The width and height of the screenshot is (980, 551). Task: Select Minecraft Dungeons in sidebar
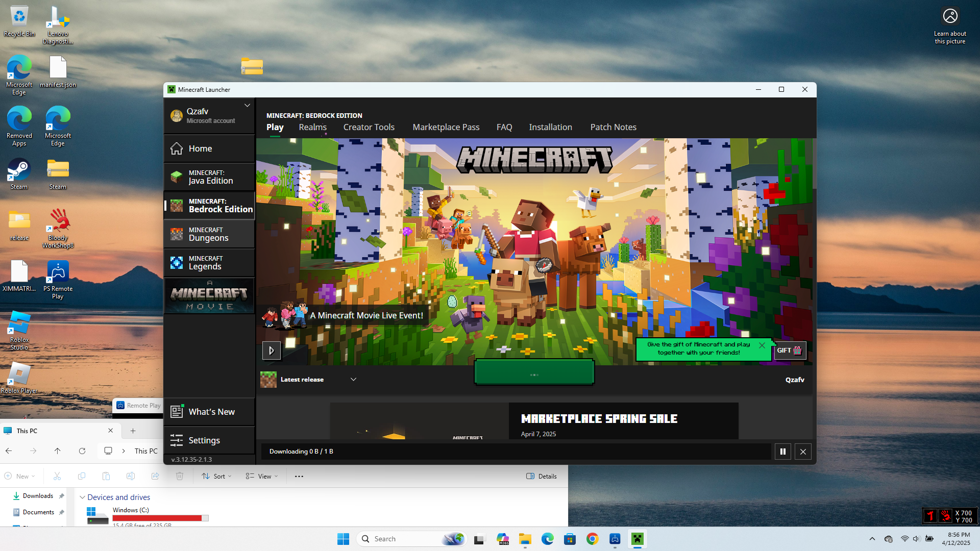click(209, 234)
